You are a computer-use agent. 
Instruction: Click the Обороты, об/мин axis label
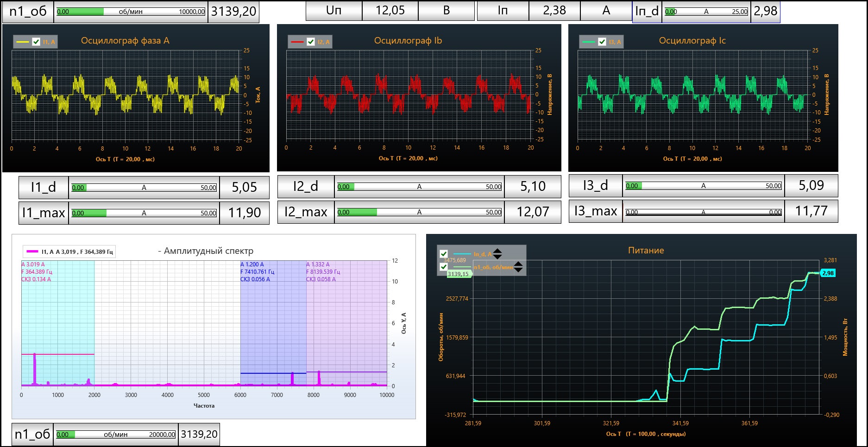point(441,337)
